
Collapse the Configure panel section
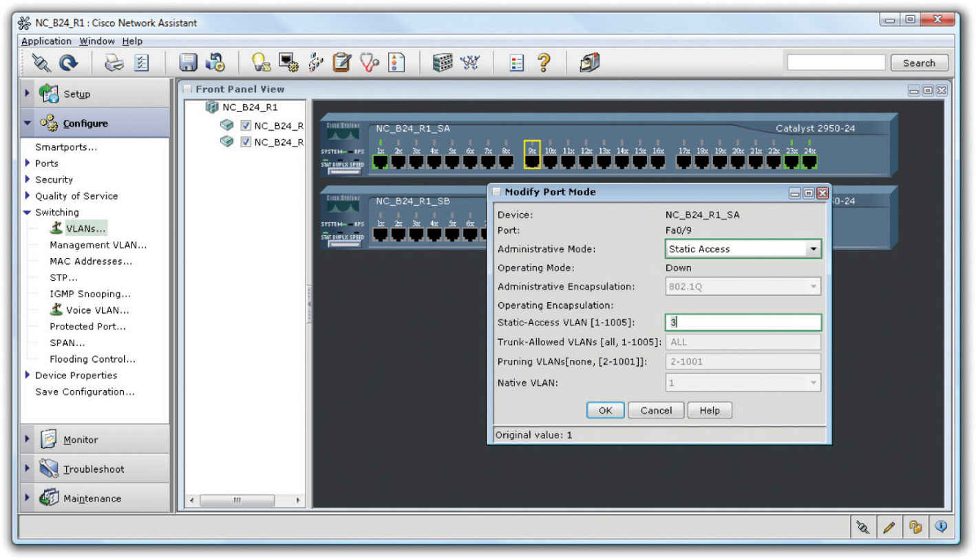point(95,123)
